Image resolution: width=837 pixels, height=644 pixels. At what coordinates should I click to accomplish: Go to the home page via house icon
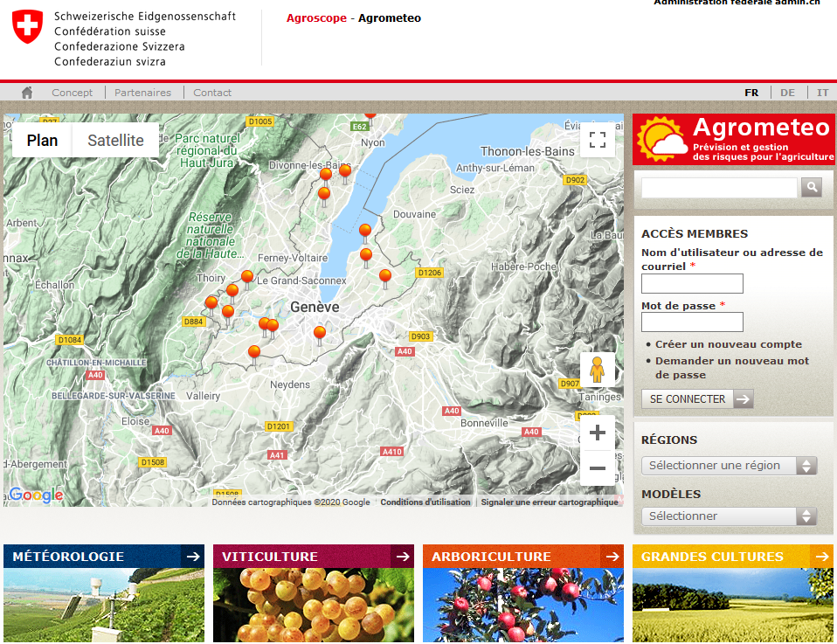point(27,93)
